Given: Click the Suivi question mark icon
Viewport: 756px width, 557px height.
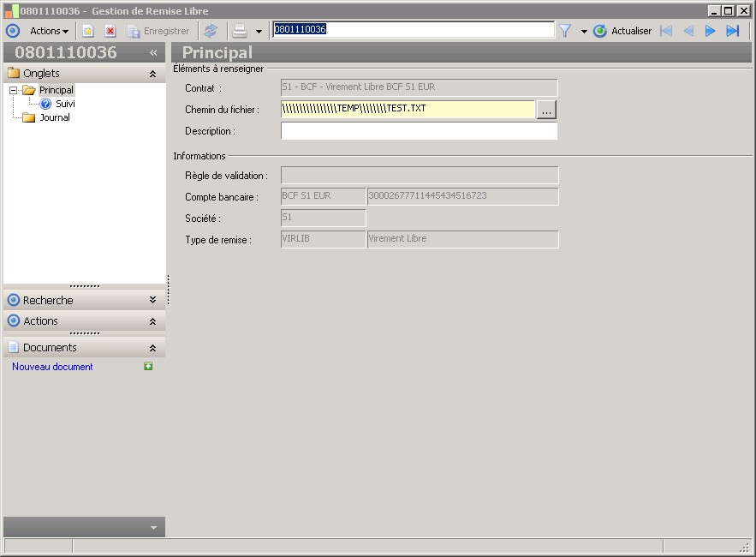Looking at the screenshot, I should [45, 104].
